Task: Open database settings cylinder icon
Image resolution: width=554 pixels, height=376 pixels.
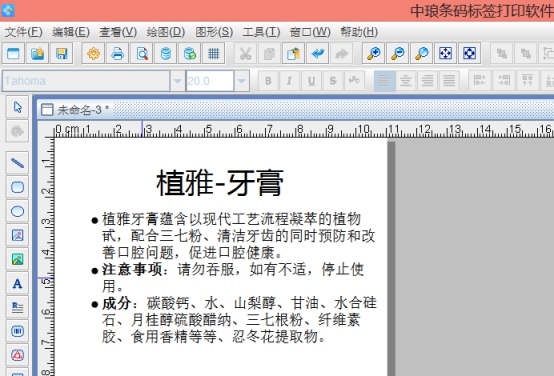Action: coord(166,54)
